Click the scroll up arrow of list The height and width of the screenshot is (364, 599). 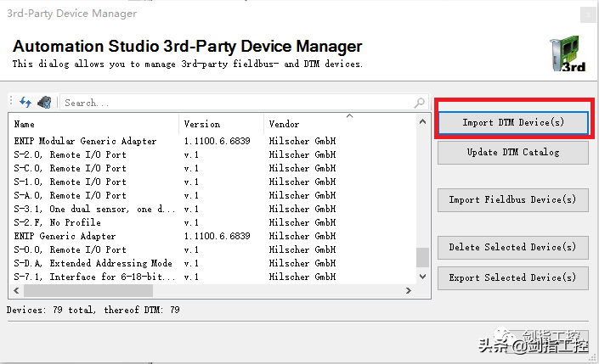[x=422, y=121]
